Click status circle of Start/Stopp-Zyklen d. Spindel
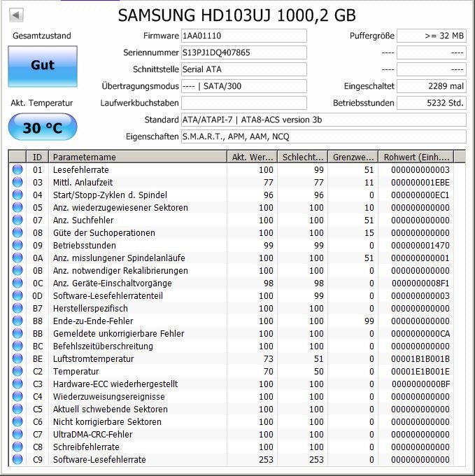 [17, 195]
